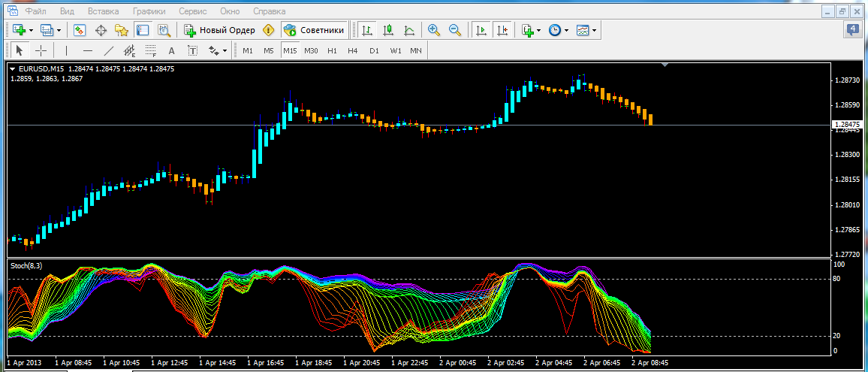
Task: Open the Strategy Tester magnifier icon
Action: [x=163, y=30]
